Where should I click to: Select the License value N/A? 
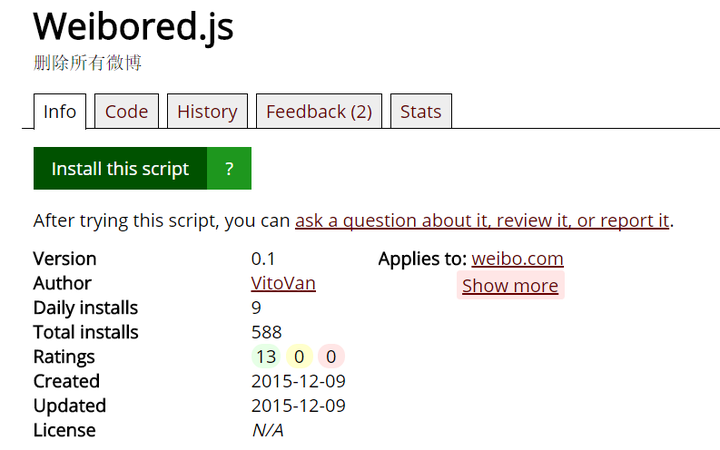[268, 430]
